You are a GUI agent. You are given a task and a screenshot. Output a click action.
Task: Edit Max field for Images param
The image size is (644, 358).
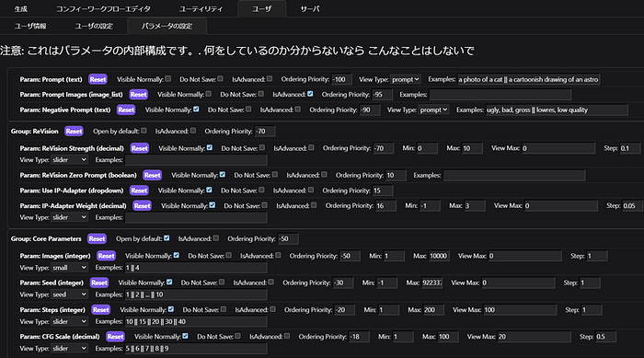pyautogui.click(x=439, y=256)
